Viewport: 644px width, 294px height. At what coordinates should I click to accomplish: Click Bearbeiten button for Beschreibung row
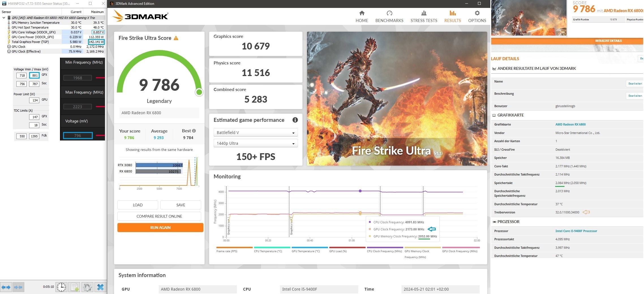coord(635,96)
